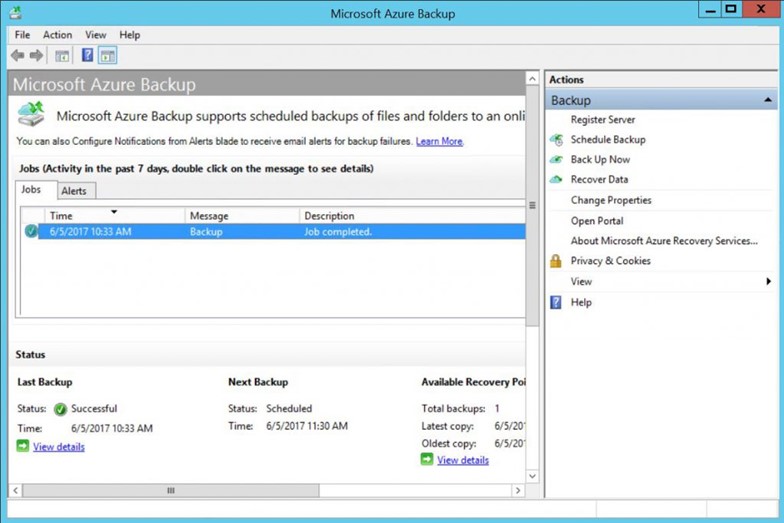Click the green Successful status icon

pos(60,410)
